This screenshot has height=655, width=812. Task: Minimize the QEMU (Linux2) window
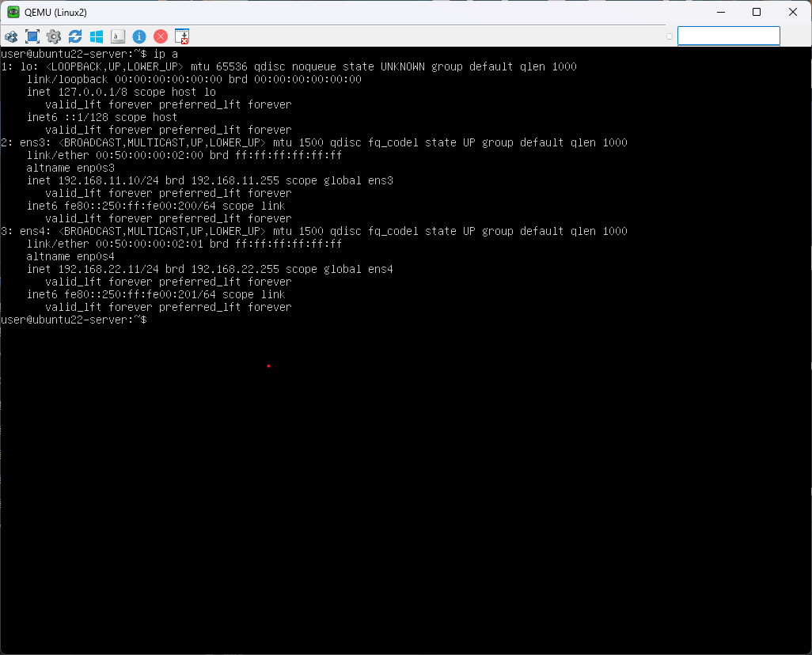720,12
